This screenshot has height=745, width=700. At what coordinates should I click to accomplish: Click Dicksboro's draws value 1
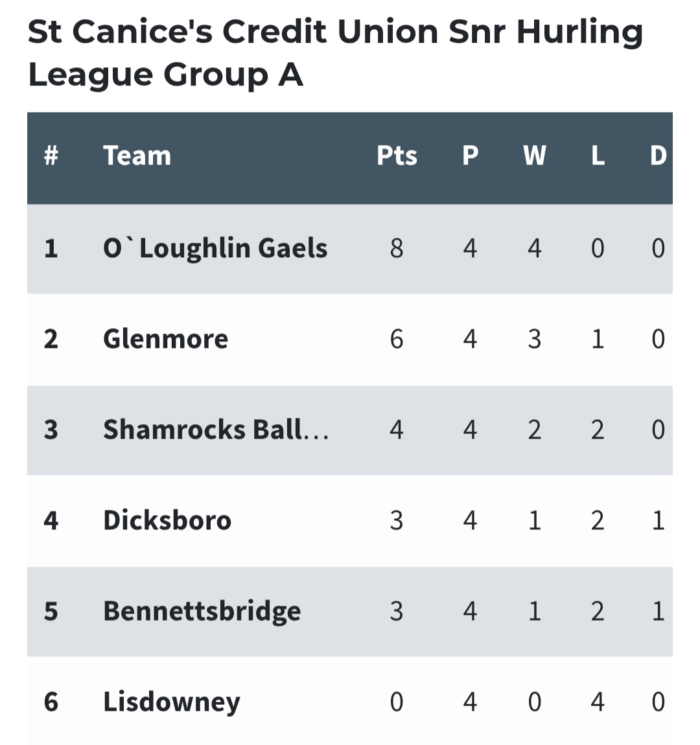[658, 520]
